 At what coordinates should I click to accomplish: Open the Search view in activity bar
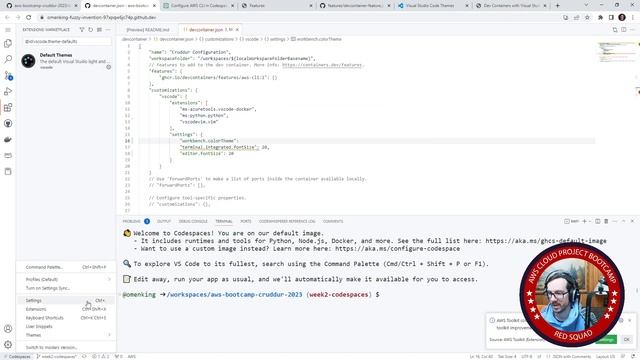click(8, 59)
